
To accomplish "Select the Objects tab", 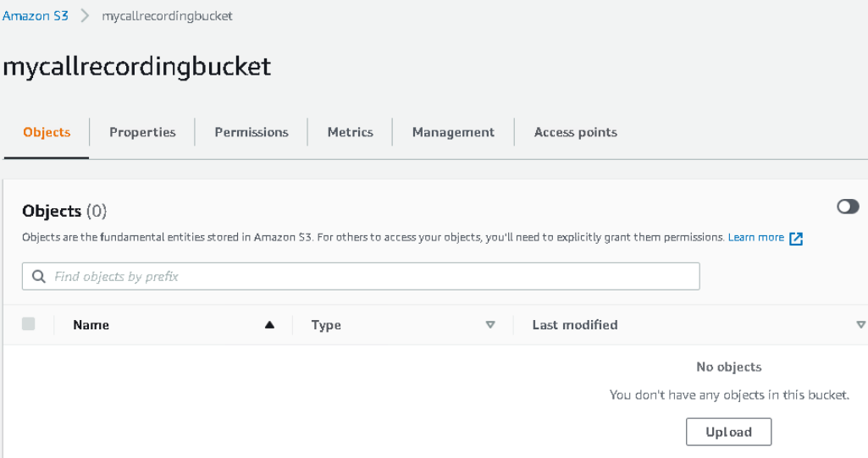I will (x=47, y=132).
